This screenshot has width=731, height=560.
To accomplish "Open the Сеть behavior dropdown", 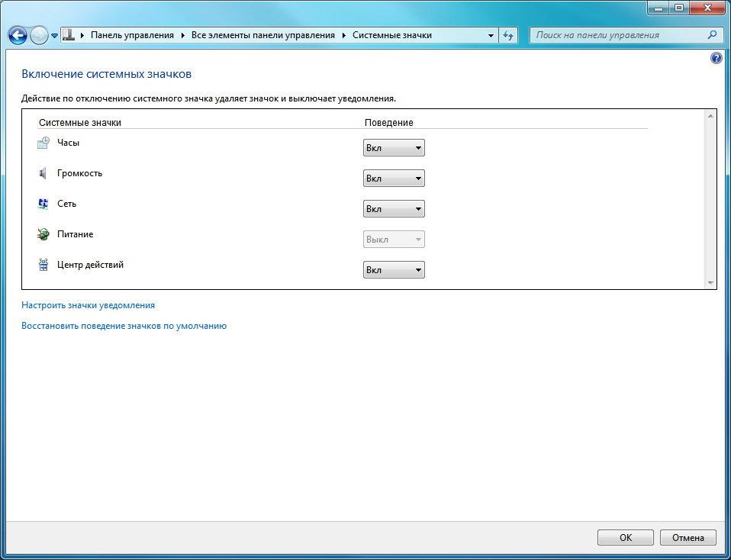I will pos(394,209).
